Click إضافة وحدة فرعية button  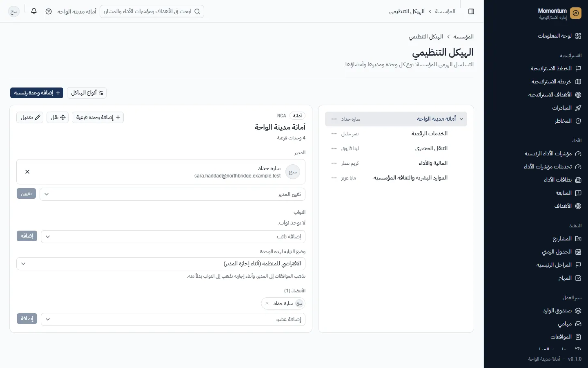coord(98,117)
